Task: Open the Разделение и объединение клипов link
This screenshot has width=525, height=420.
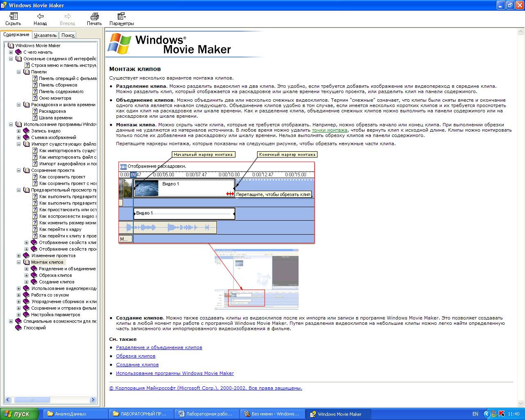Action: tap(159, 347)
